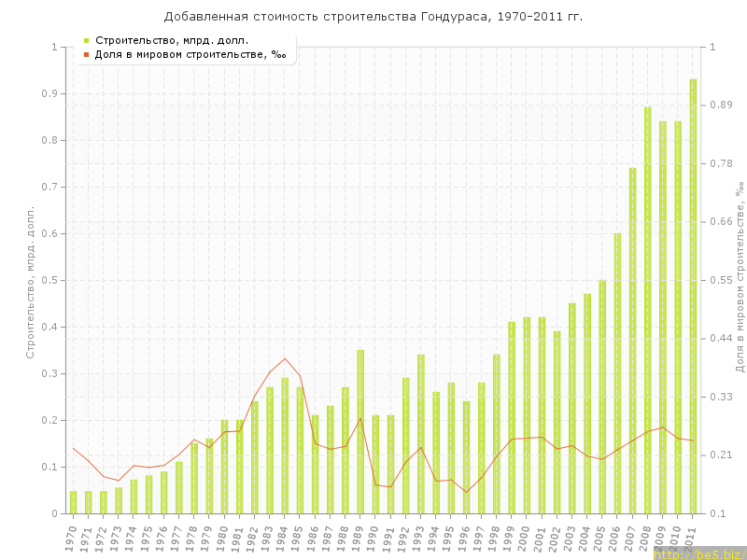Click the 1970 x-axis year label

point(72,539)
